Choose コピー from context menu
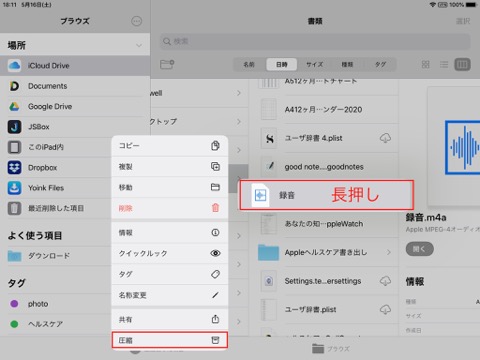Screen dimensions: 480x360 coord(170,146)
